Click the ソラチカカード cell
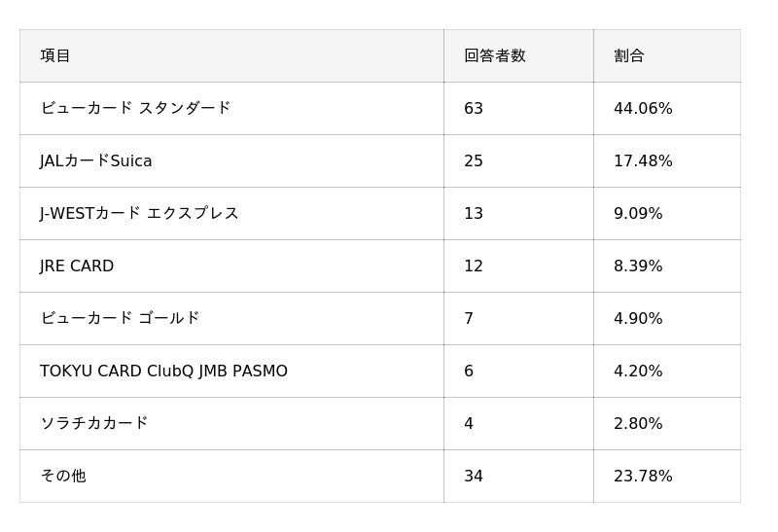This screenshot has width=778, height=532. (x=94, y=423)
